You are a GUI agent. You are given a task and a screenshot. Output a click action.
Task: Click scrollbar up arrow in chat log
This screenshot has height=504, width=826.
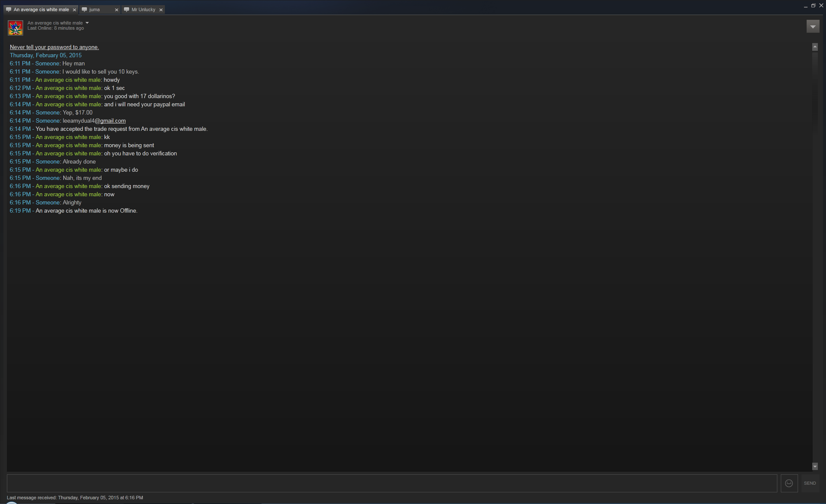[x=815, y=46]
